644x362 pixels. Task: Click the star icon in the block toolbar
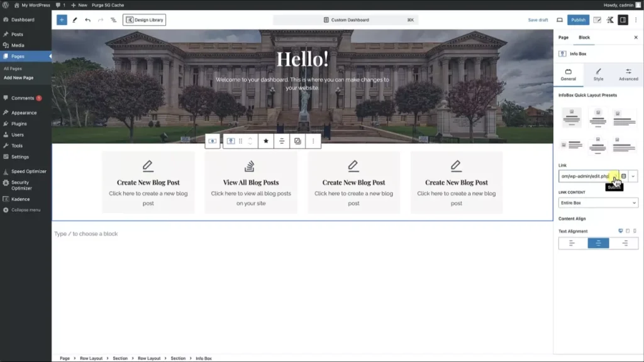click(266, 141)
